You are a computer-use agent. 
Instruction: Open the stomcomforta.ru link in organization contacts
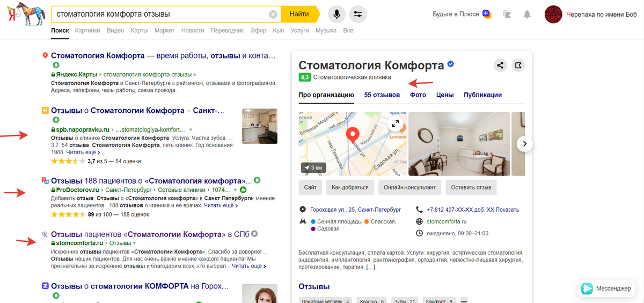point(447,221)
